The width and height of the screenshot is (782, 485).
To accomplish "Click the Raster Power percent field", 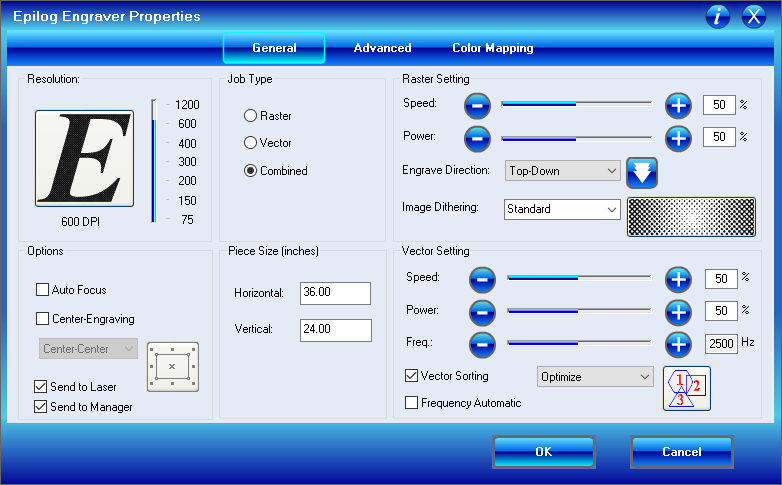I will [x=719, y=137].
